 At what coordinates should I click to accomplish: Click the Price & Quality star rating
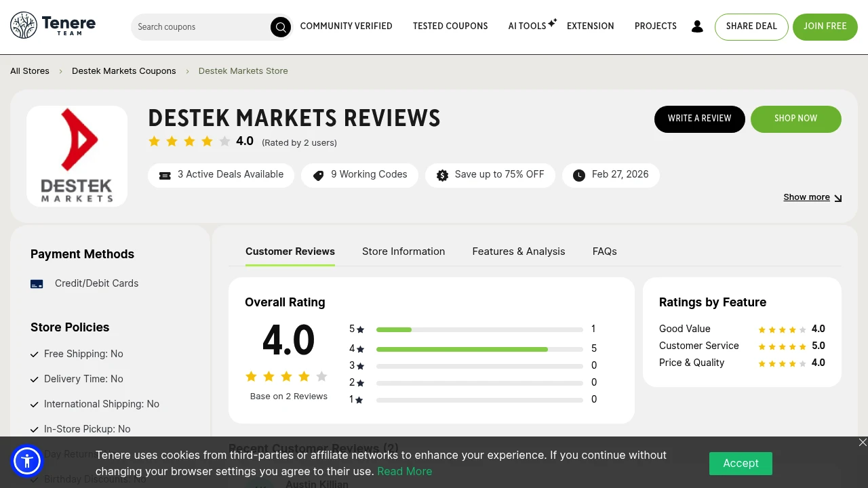[x=782, y=364]
